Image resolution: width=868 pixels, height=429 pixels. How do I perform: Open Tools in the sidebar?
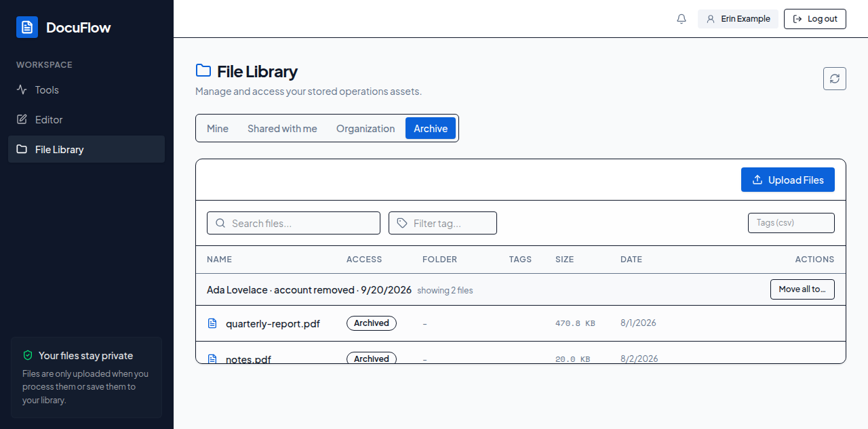click(x=86, y=89)
